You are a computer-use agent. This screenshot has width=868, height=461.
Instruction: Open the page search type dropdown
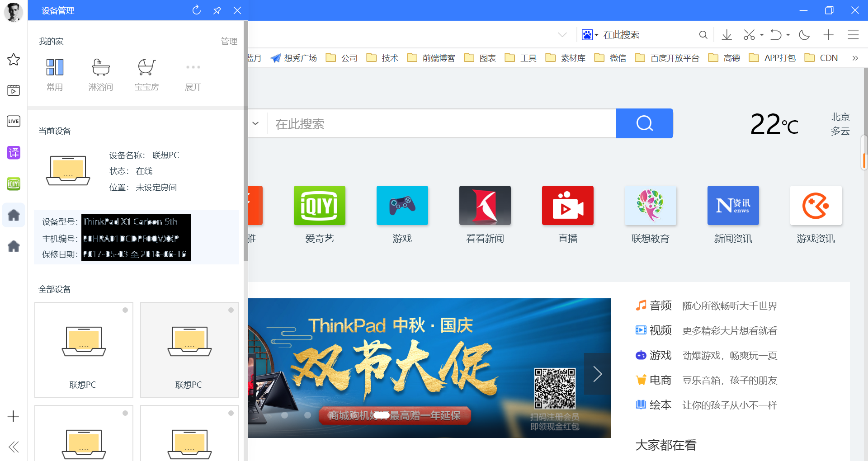click(x=255, y=123)
